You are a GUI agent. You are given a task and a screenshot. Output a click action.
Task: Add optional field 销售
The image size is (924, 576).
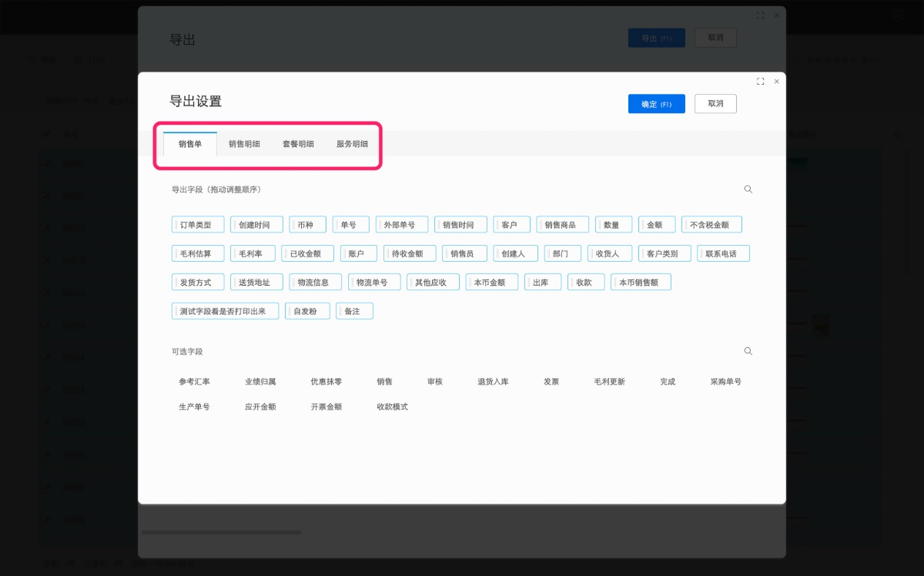tap(385, 381)
